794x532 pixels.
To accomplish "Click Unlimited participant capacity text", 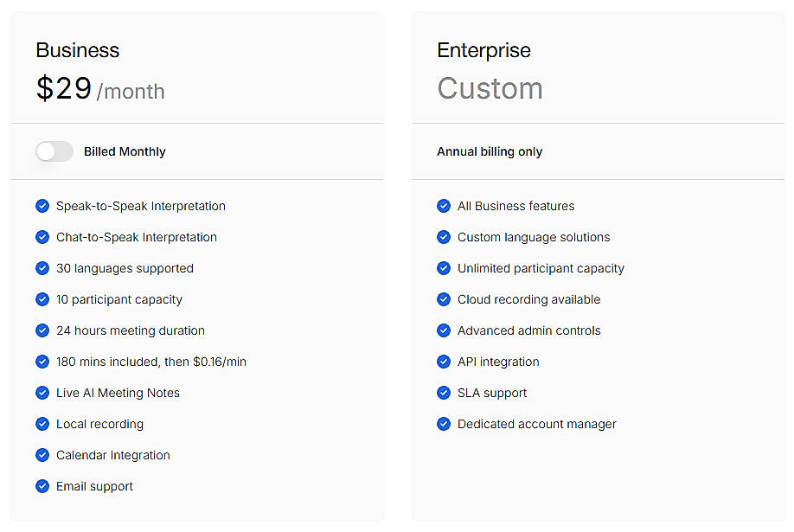I will click(541, 268).
